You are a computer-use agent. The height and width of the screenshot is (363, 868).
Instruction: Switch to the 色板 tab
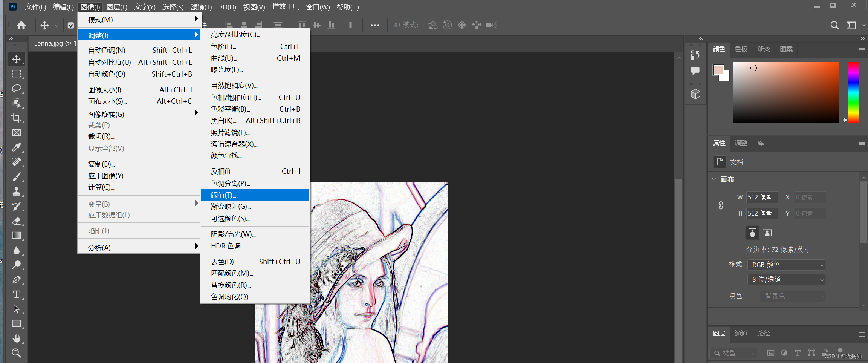coord(741,49)
